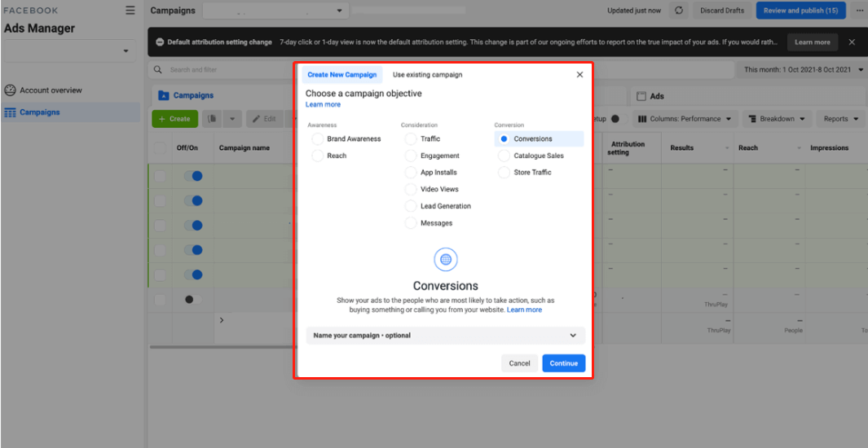Select the Messages objective
Image resolution: width=868 pixels, height=448 pixels.
pyautogui.click(x=411, y=223)
